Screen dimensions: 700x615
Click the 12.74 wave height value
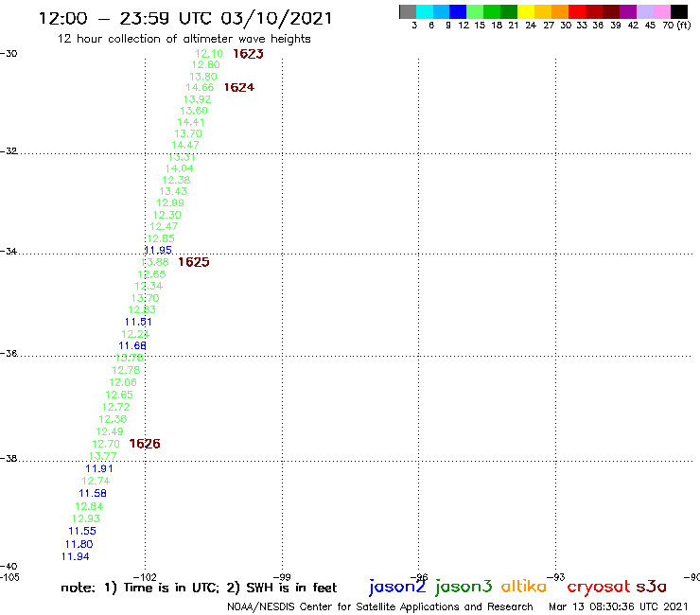coord(96,481)
